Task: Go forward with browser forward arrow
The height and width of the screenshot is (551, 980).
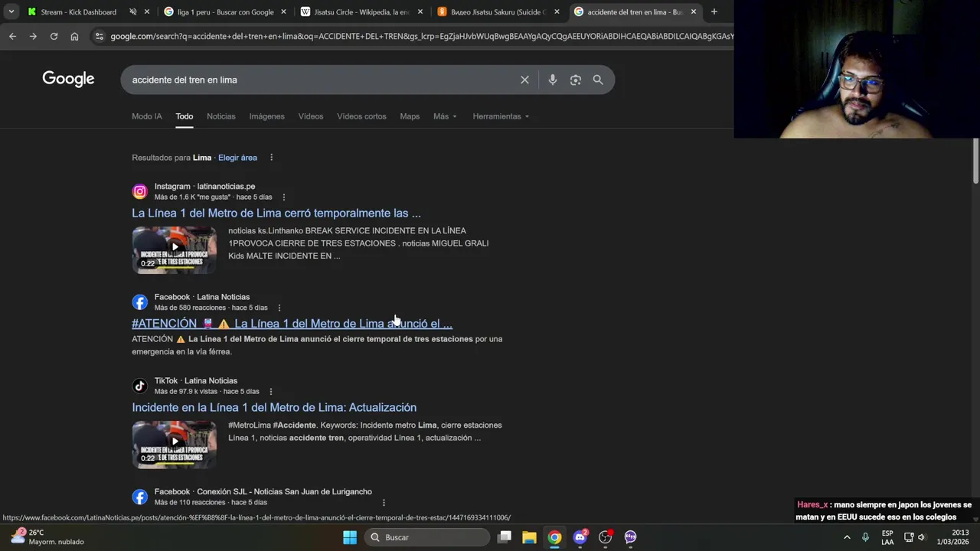Action: 33,36
